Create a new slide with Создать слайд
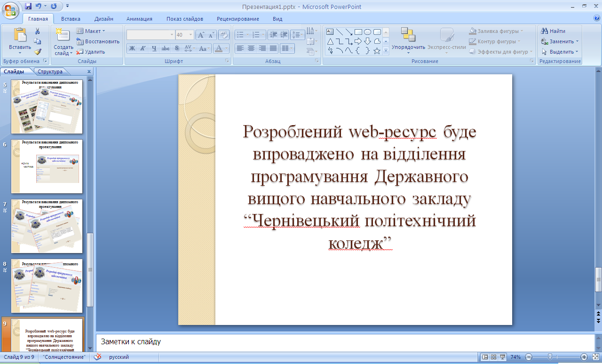Screen dimensions: 602x364 coord(63,41)
